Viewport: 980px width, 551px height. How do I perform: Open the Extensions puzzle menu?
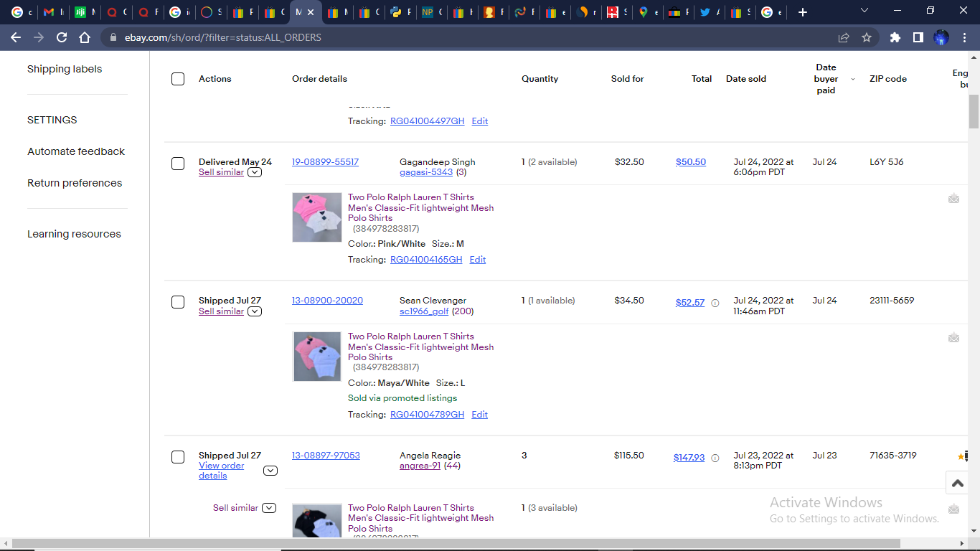click(895, 37)
